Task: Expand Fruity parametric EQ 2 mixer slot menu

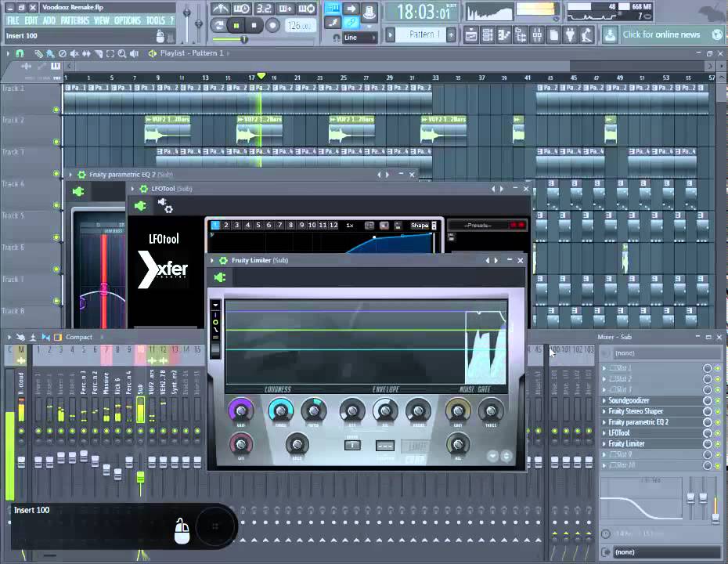Action: tap(604, 422)
